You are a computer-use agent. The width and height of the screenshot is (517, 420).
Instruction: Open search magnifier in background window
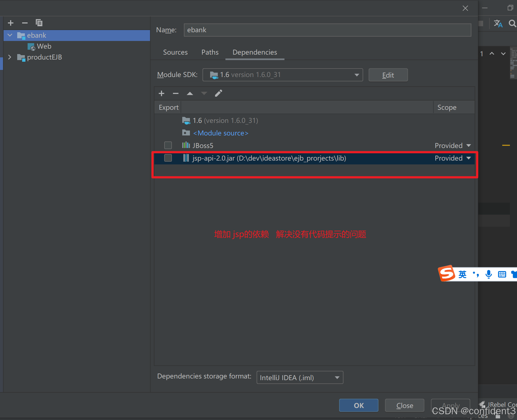pyautogui.click(x=512, y=23)
